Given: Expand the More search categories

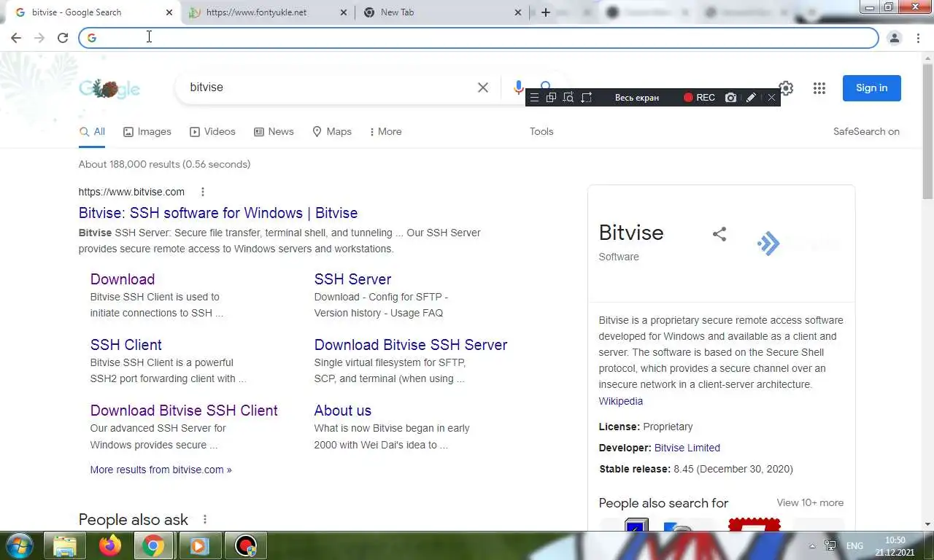Looking at the screenshot, I should [385, 132].
